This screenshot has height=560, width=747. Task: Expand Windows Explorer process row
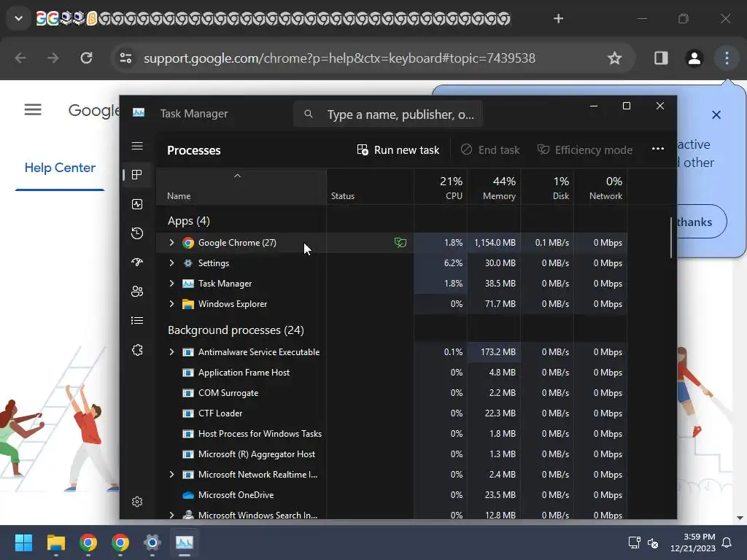(171, 304)
